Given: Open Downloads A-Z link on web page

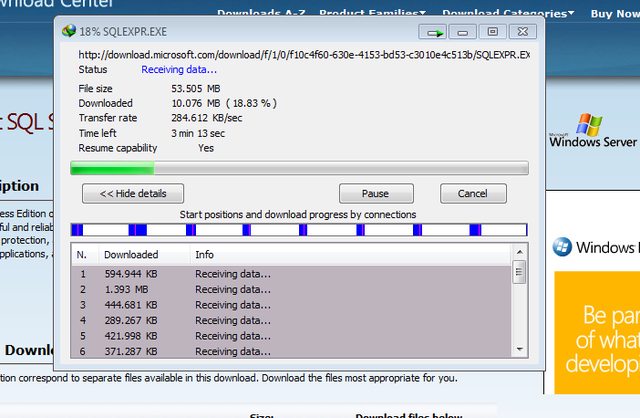Looking at the screenshot, I should click(261, 13).
